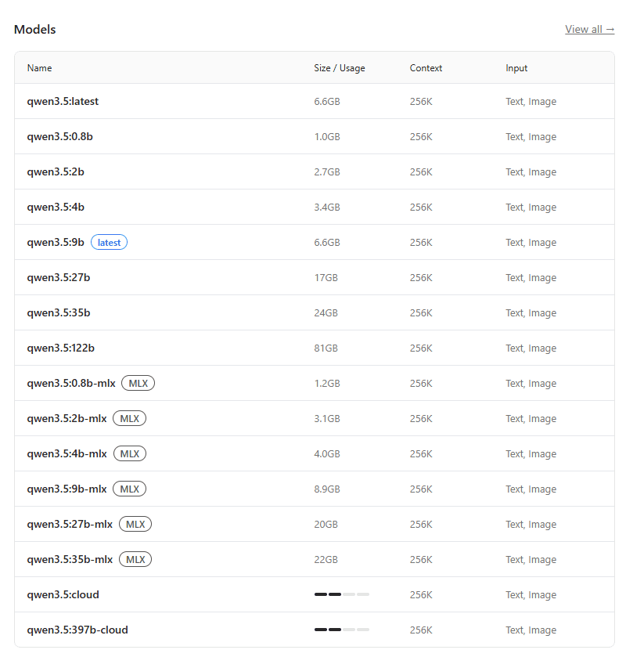The height and width of the screenshot is (657, 644).
Task: Click Text, Image in qwen3.5:4b-mlx row
Action: pos(531,453)
